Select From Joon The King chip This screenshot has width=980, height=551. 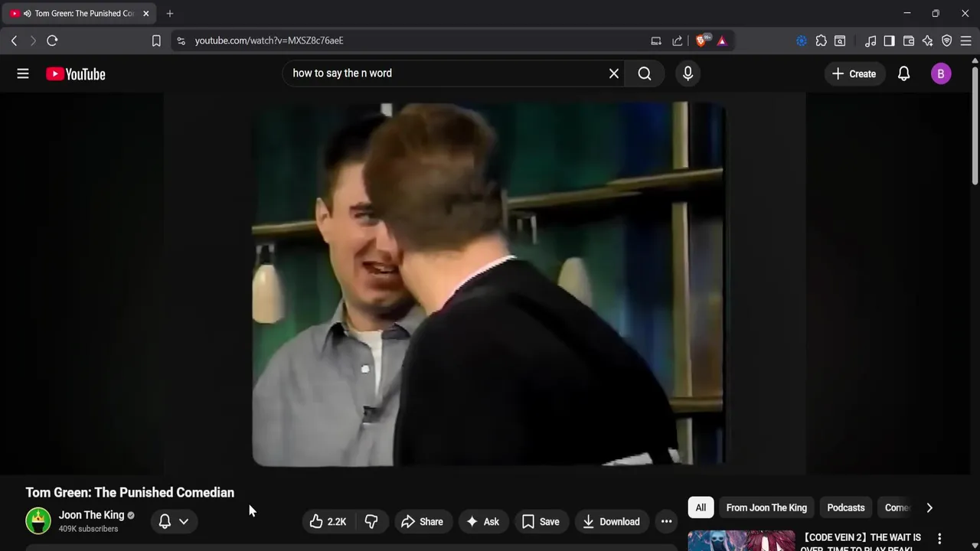coord(766,507)
